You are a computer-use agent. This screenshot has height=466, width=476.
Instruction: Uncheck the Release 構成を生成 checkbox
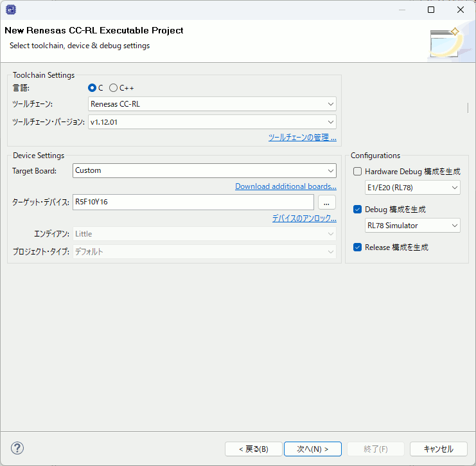click(x=357, y=247)
